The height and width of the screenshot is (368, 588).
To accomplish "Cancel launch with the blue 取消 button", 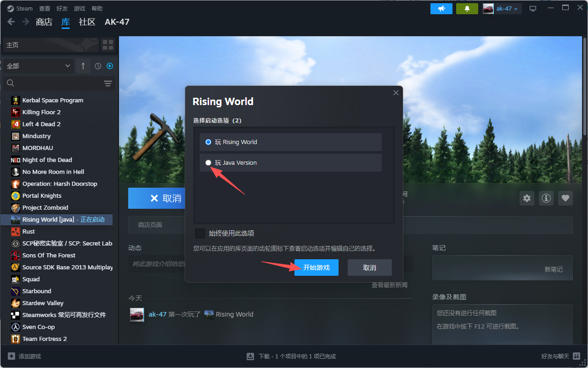I will click(156, 198).
